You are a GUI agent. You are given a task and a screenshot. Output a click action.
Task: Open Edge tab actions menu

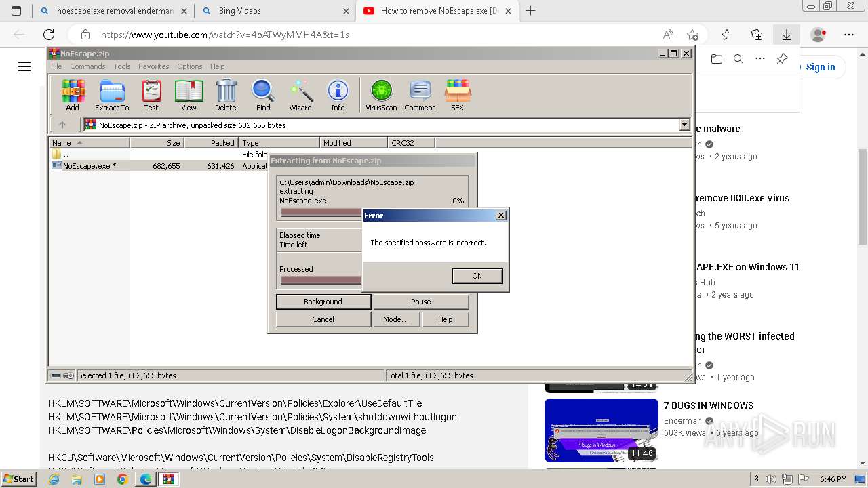point(16,11)
